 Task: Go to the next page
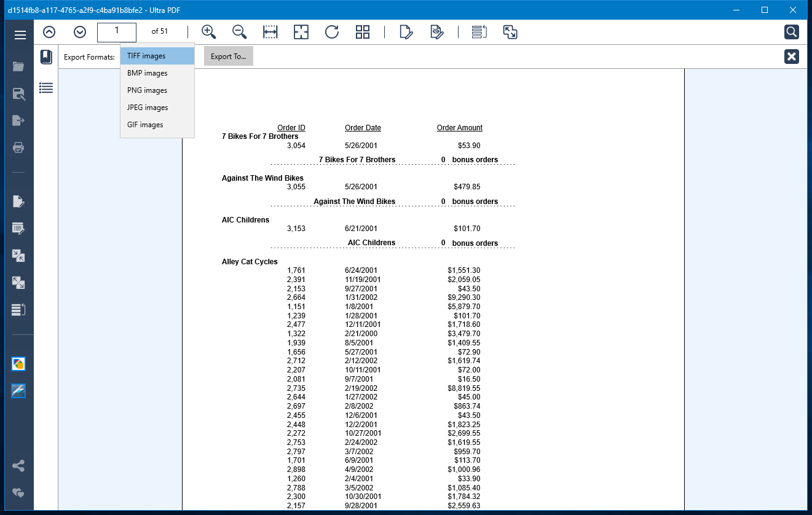(x=80, y=32)
